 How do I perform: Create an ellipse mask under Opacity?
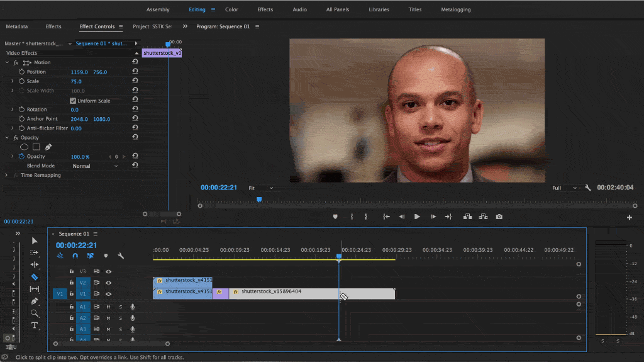tap(25, 147)
